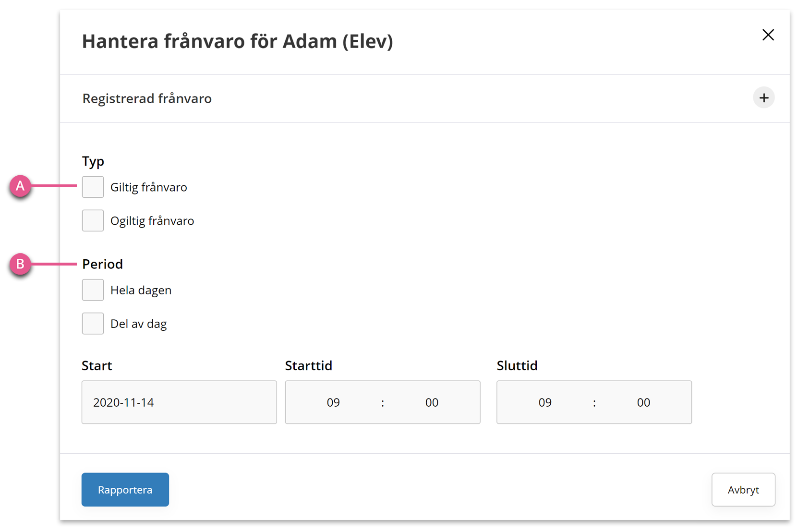The image size is (797, 532).
Task: Click the Rapportera button
Action: [125, 490]
